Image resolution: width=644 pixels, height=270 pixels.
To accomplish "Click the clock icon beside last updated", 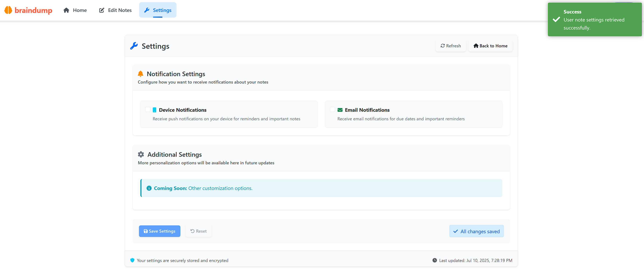I will point(434,260).
